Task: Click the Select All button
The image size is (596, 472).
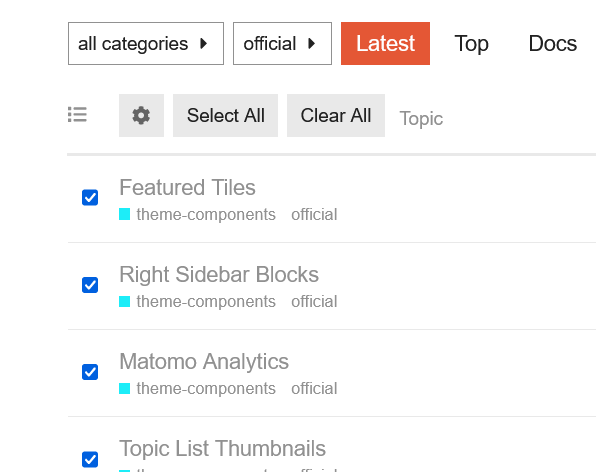Action: (225, 116)
